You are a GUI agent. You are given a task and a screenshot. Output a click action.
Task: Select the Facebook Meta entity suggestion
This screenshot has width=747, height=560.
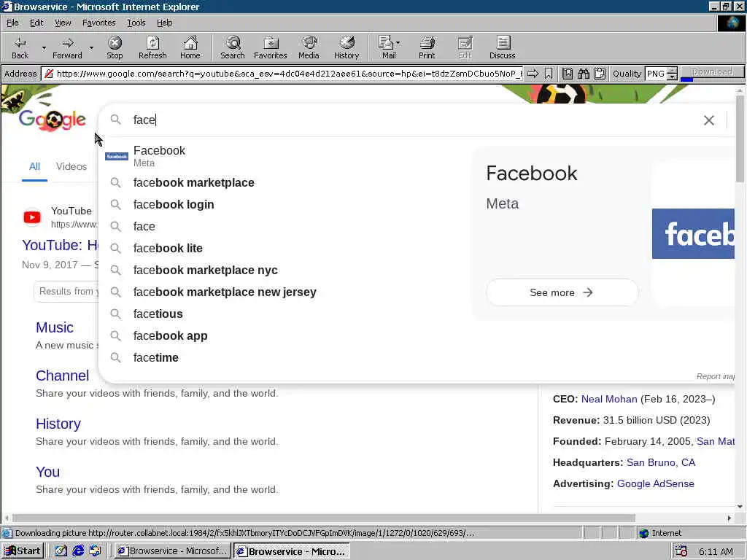point(286,156)
